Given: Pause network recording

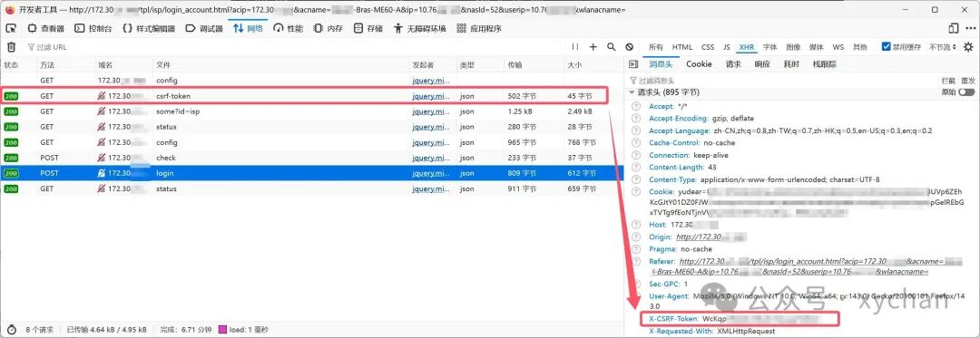Looking at the screenshot, I should (x=575, y=47).
